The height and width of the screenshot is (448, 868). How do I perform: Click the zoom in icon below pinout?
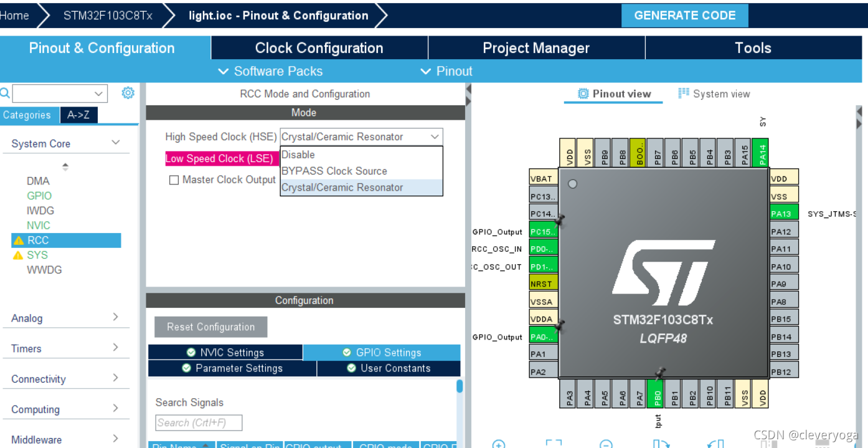coord(499,444)
